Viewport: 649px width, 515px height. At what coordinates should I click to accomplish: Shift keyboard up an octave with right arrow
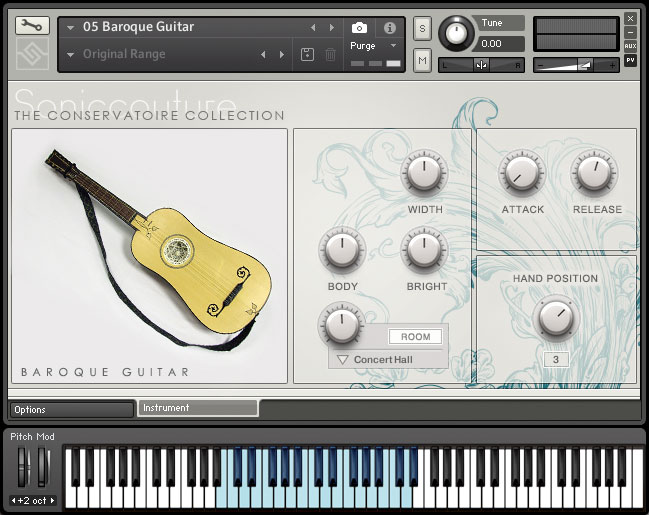[x=53, y=501]
